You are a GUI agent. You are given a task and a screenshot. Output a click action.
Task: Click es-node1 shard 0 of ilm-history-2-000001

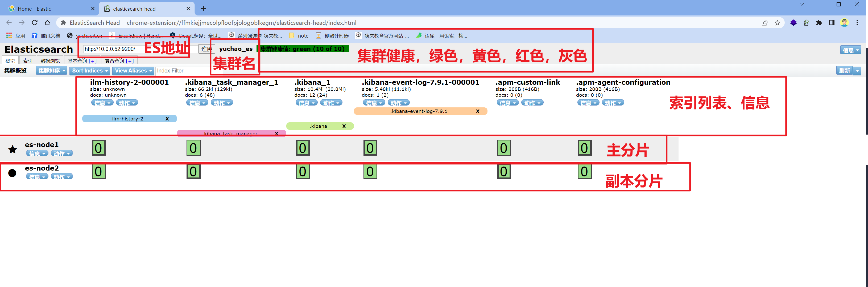pyautogui.click(x=98, y=148)
